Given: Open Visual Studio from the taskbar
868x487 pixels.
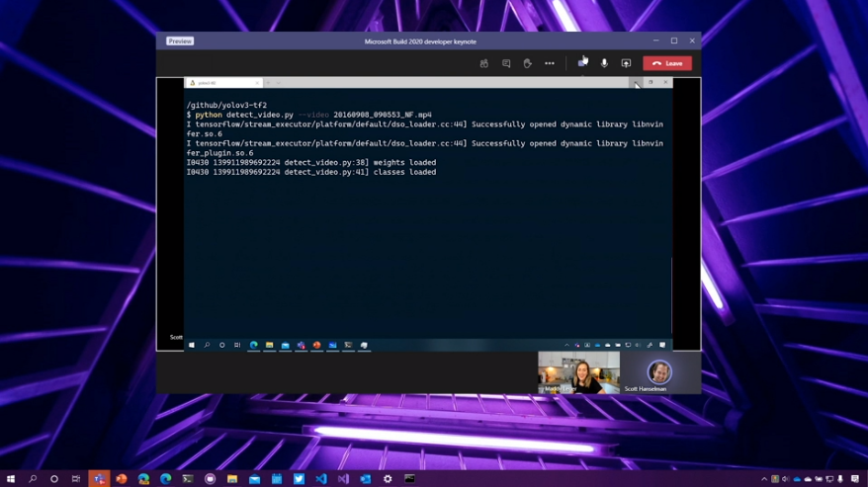Looking at the screenshot, I should (343, 479).
